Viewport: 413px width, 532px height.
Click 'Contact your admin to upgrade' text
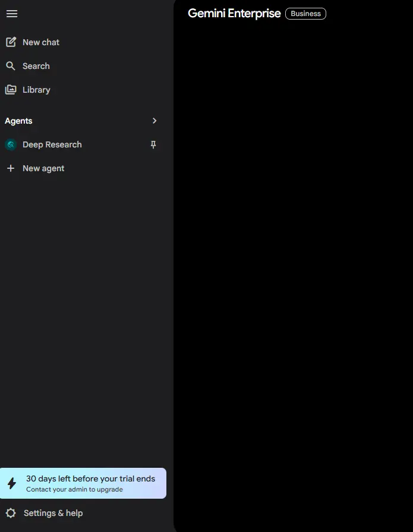(x=75, y=489)
